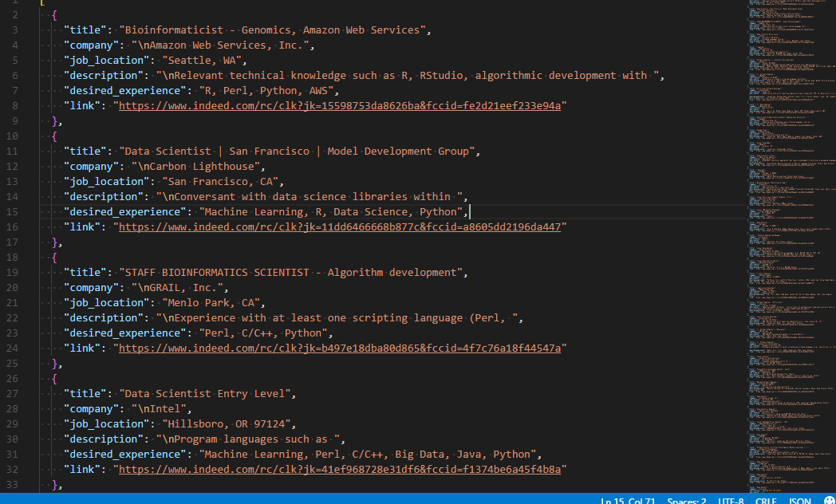Change indentation via Spaces: 2 indicator
This screenshot has height=504, width=836.
687,501
